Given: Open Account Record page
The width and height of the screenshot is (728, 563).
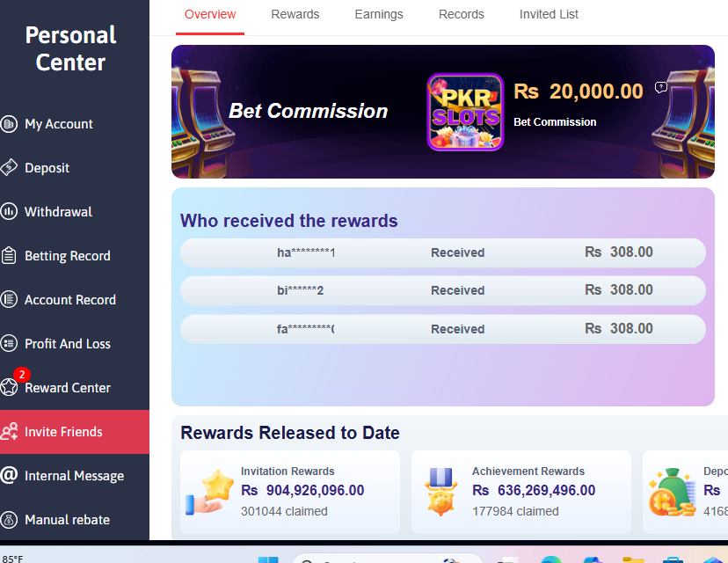Looking at the screenshot, I should pyautogui.click(x=74, y=300).
